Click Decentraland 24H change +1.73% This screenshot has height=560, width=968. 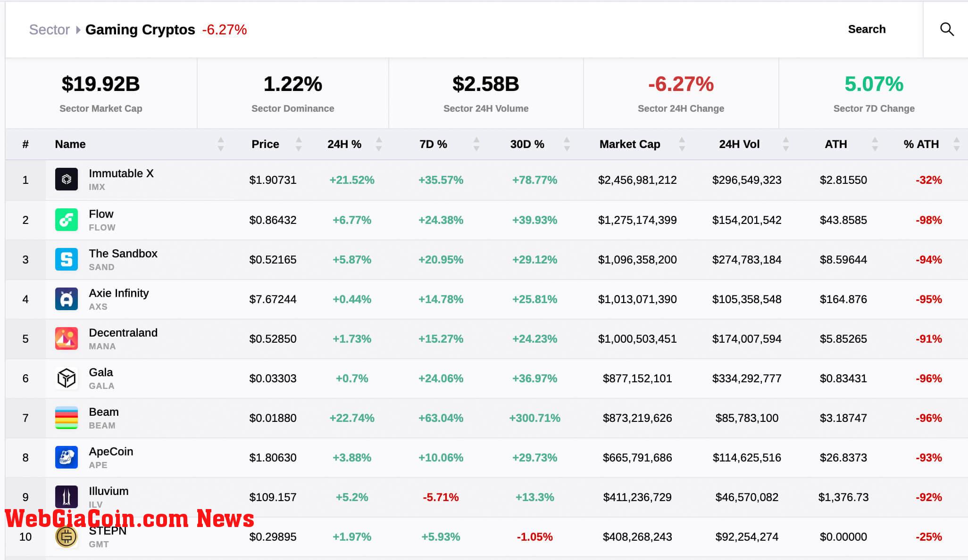[x=352, y=339]
